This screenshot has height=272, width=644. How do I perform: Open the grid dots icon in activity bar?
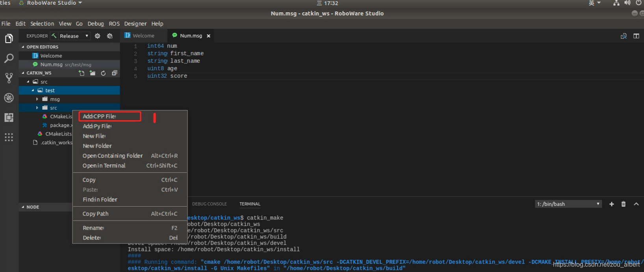point(9,137)
